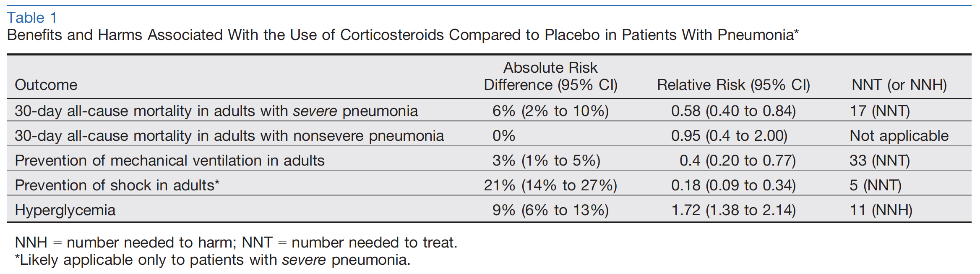Image resolution: width=980 pixels, height=274 pixels.
Task: Click the asterisk footnote about severe pneumonia
Action: pyautogui.click(x=213, y=260)
